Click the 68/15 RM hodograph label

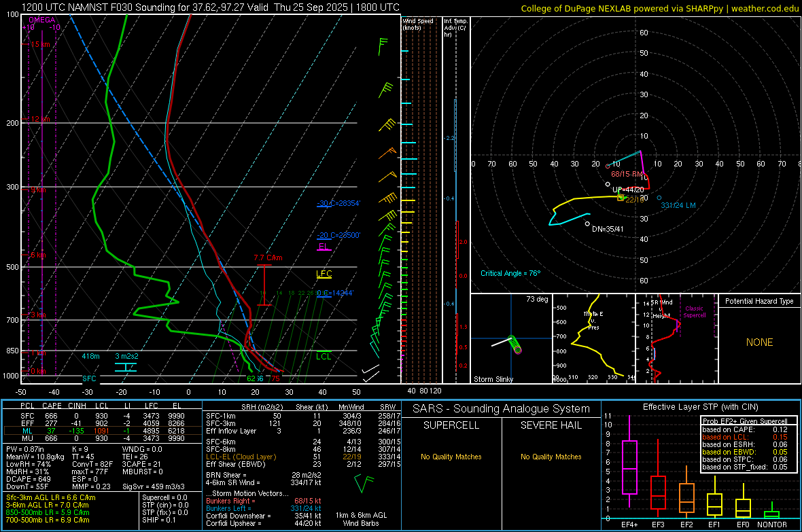coord(627,174)
